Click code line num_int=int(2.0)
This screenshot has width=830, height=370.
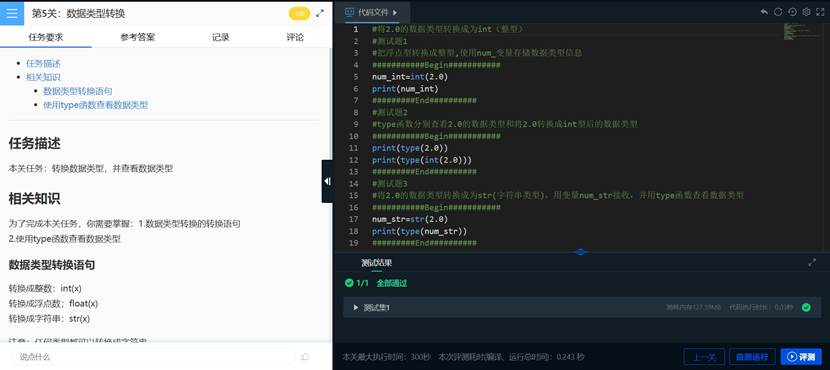coord(410,77)
